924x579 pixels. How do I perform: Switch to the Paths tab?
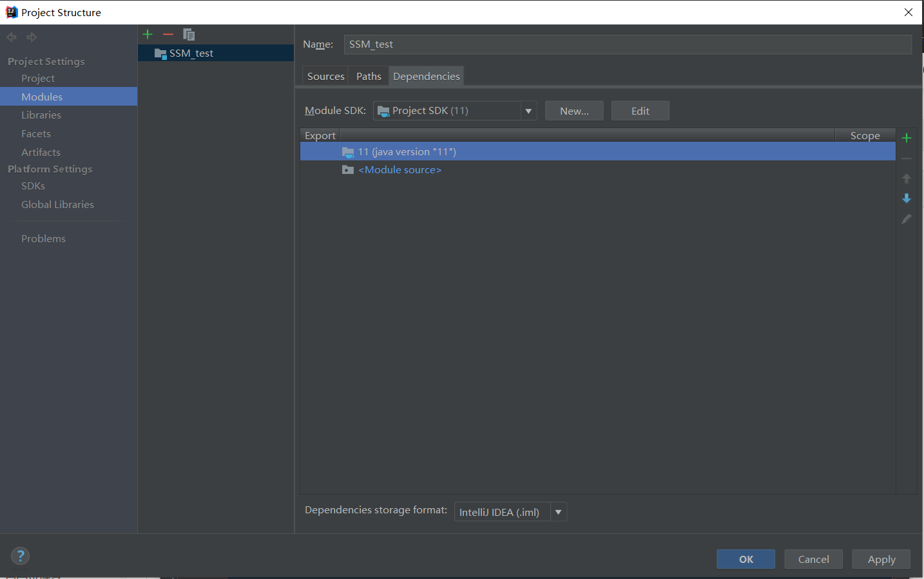coord(369,76)
